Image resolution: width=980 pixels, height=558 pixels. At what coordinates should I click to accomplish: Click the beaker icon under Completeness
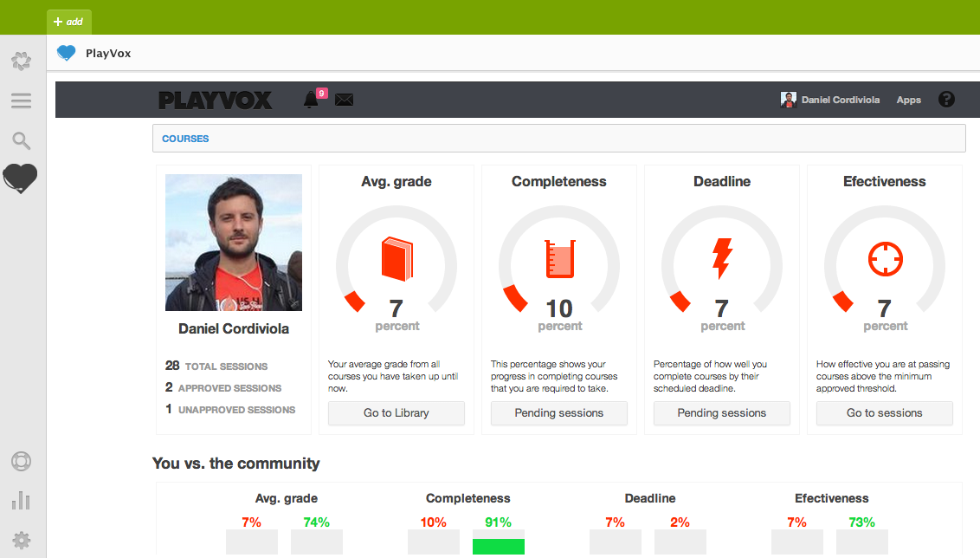559,259
